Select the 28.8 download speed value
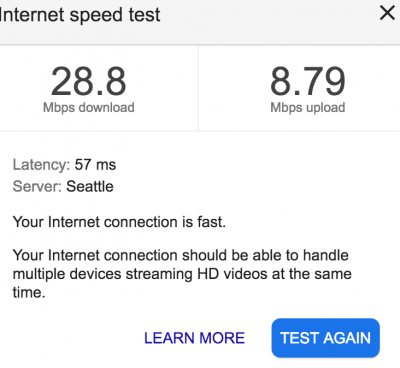 (x=89, y=81)
